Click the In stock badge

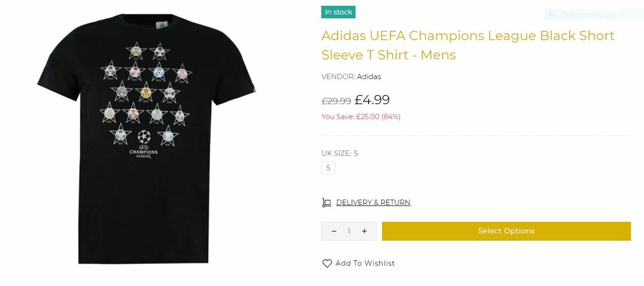coord(339,12)
